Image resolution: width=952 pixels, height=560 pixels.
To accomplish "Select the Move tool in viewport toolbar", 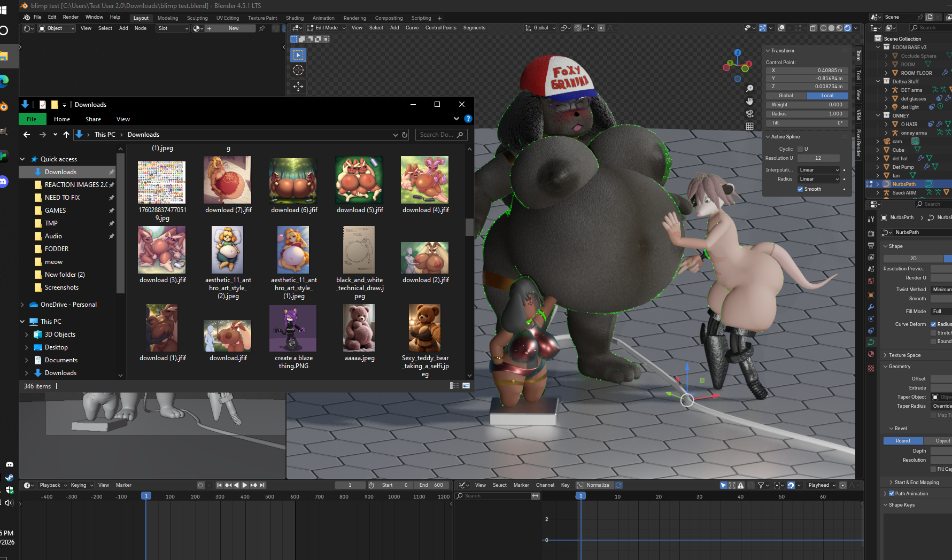I will tap(298, 86).
